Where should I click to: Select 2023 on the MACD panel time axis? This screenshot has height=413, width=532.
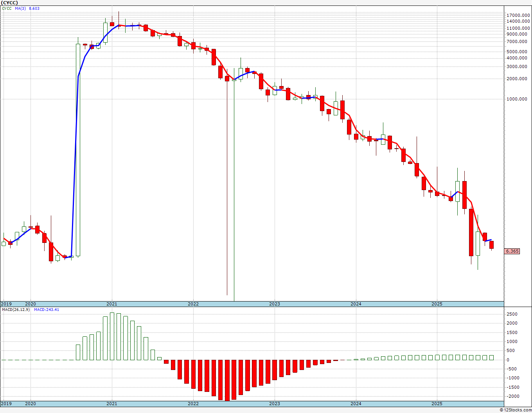pos(275,404)
